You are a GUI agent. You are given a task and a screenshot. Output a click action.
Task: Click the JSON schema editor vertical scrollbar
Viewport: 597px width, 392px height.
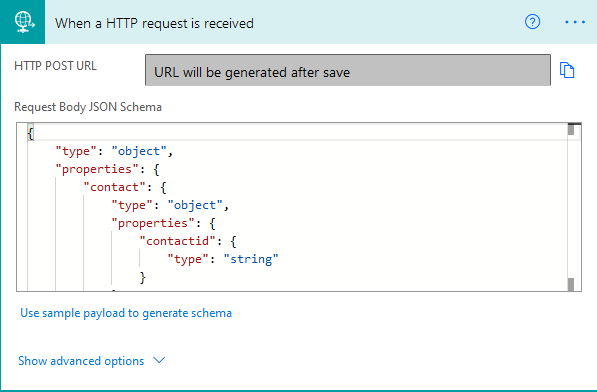[571, 207]
